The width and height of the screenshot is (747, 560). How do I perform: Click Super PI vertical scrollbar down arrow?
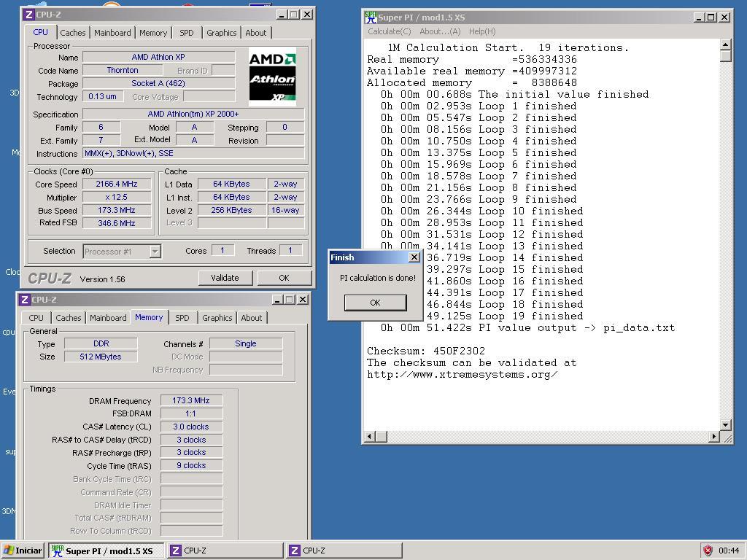726,425
